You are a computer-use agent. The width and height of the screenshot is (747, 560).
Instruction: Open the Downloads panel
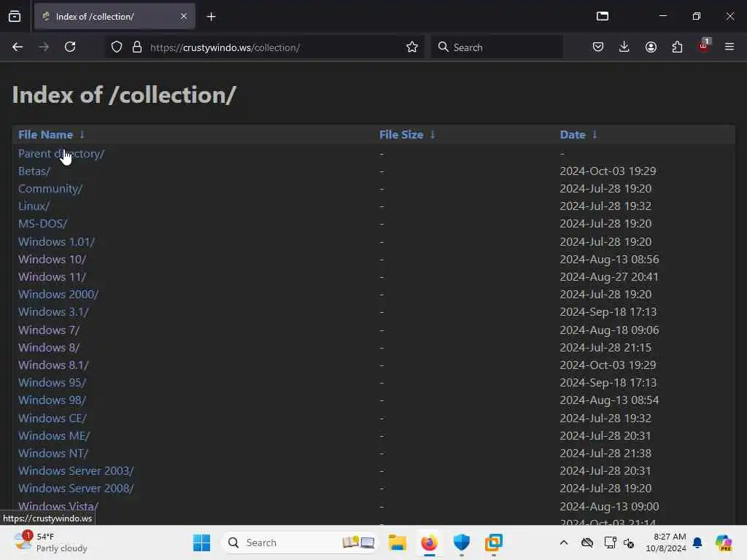[624, 47]
